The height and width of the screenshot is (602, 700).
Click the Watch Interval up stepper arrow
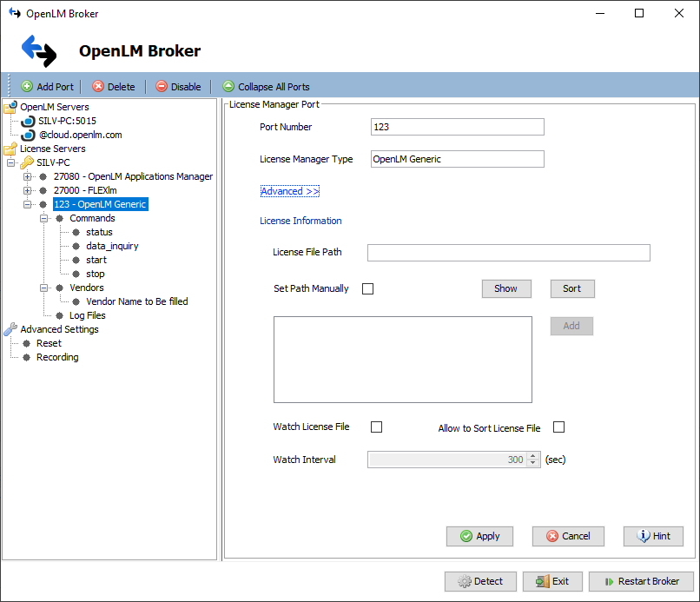534,455
